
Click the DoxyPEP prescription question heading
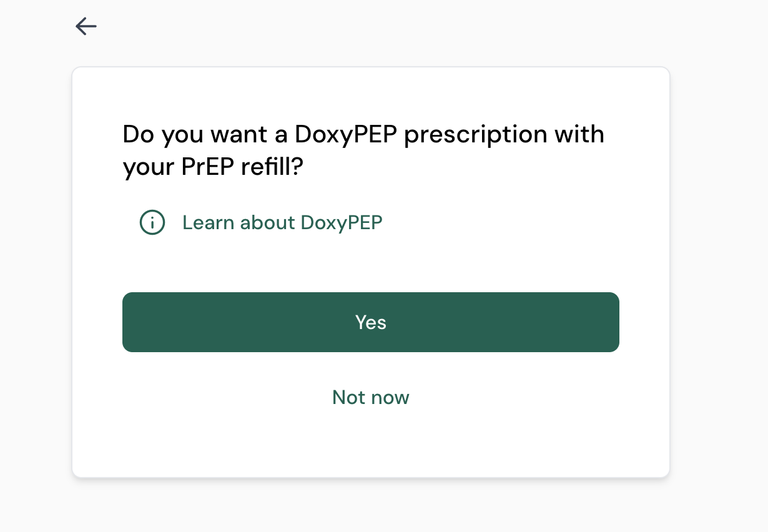pos(363,150)
